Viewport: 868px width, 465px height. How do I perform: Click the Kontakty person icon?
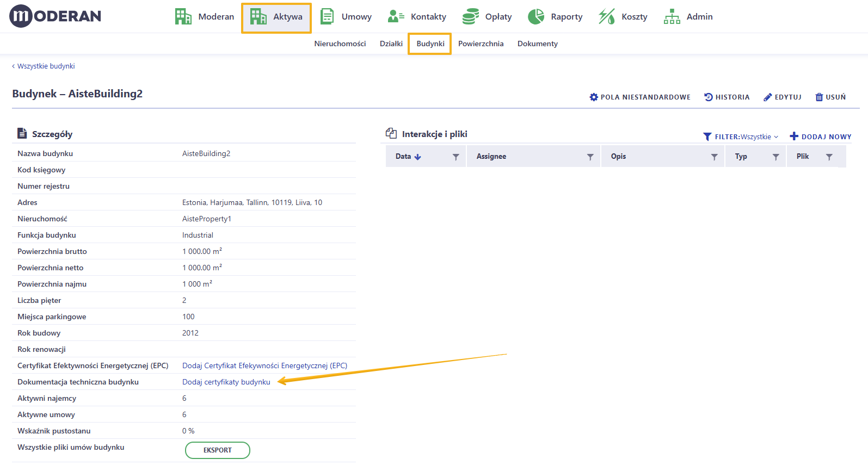click(x=396, y=16)
